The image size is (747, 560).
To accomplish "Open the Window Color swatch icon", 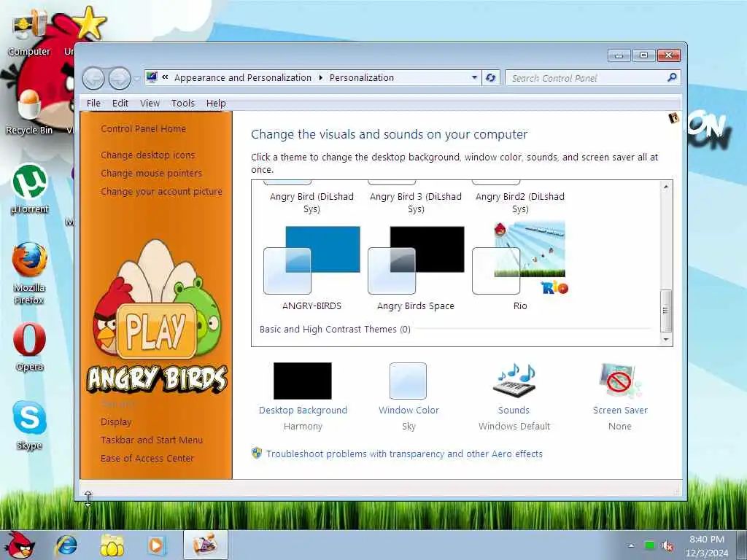I will 409,381.
